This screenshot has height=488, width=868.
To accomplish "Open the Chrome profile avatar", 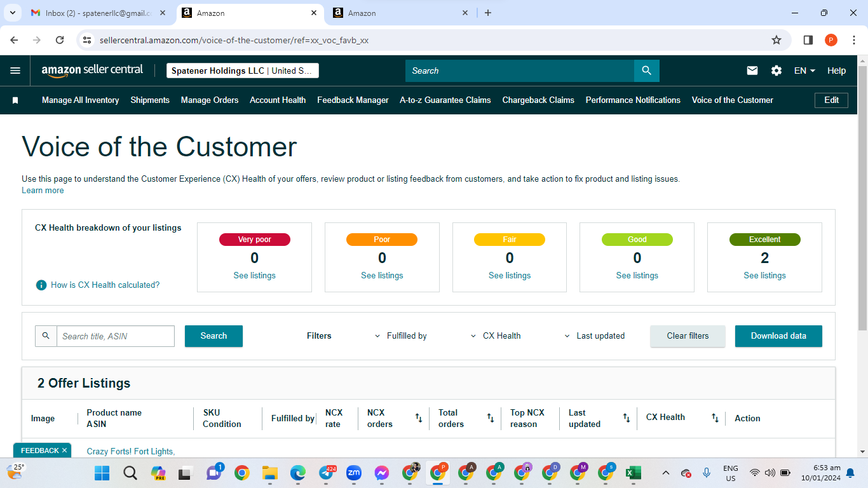I will pos(831,40).
